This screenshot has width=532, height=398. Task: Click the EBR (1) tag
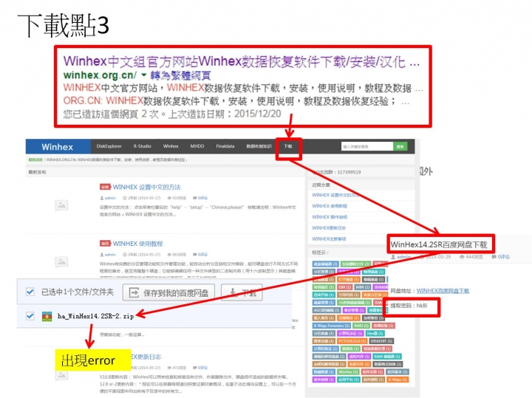(344, 287)
